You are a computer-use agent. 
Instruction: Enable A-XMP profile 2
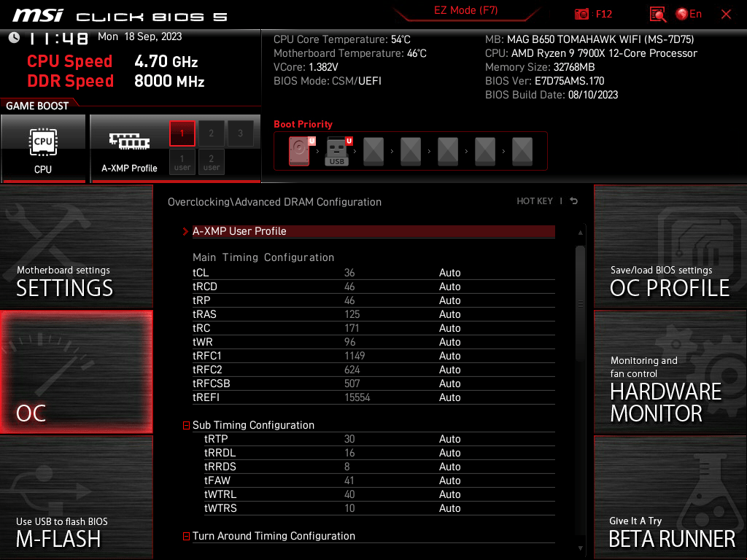click(211, 133)
